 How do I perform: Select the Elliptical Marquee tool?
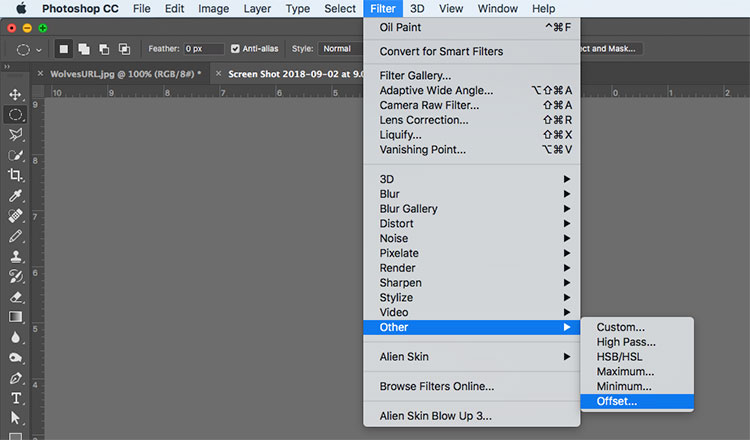[15, 114]
